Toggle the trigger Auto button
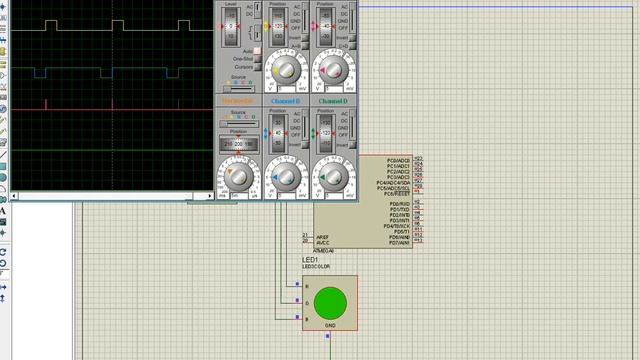Viewport: 640px width, 360px height. [257, 51]
